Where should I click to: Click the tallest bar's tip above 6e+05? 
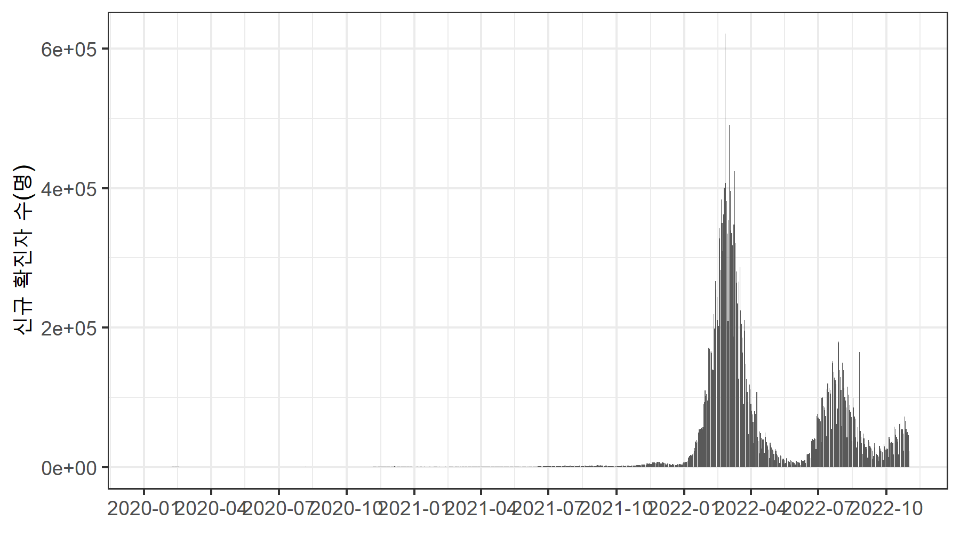pos(725,35)
